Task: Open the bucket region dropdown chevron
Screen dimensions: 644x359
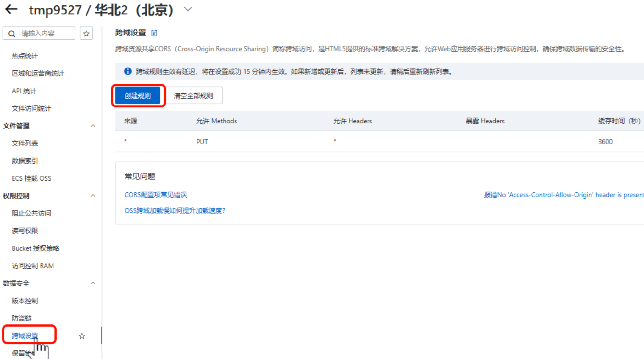Action: pos(188,9)
